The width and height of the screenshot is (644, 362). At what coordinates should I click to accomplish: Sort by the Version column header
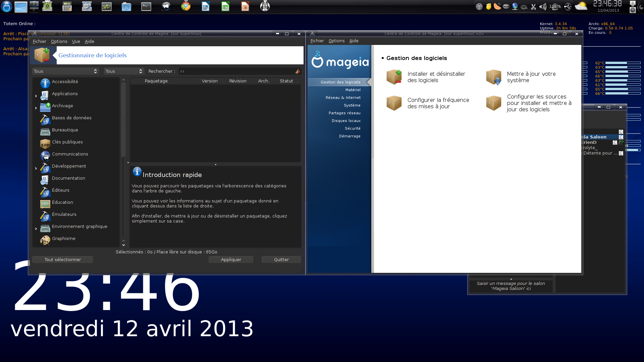click(209, 81)
